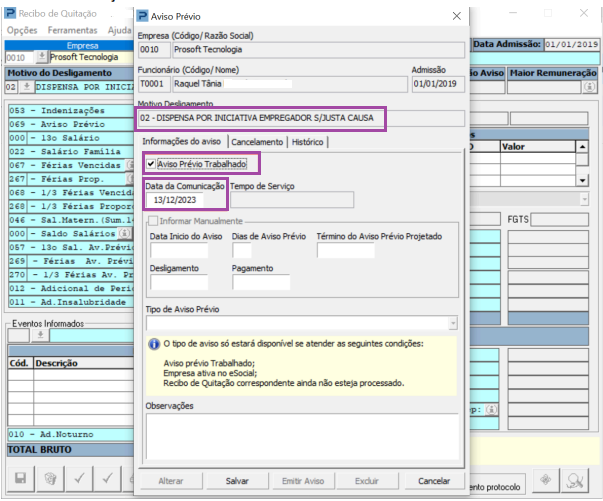Select the '053 - Indenizações' row
The width and height of the screenshot is (603, 501).
tap(71, 111)
